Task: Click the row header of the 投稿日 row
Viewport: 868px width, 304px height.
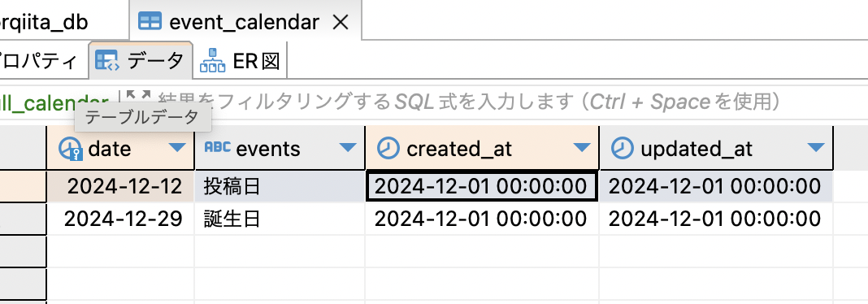Action: [x=23, y=187]
